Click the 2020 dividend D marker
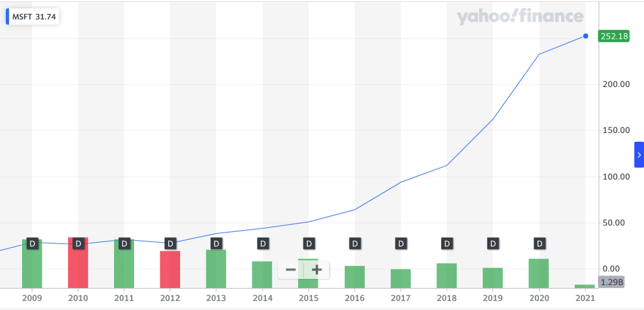This screenshot has height=310, width=644. (540, 243)
